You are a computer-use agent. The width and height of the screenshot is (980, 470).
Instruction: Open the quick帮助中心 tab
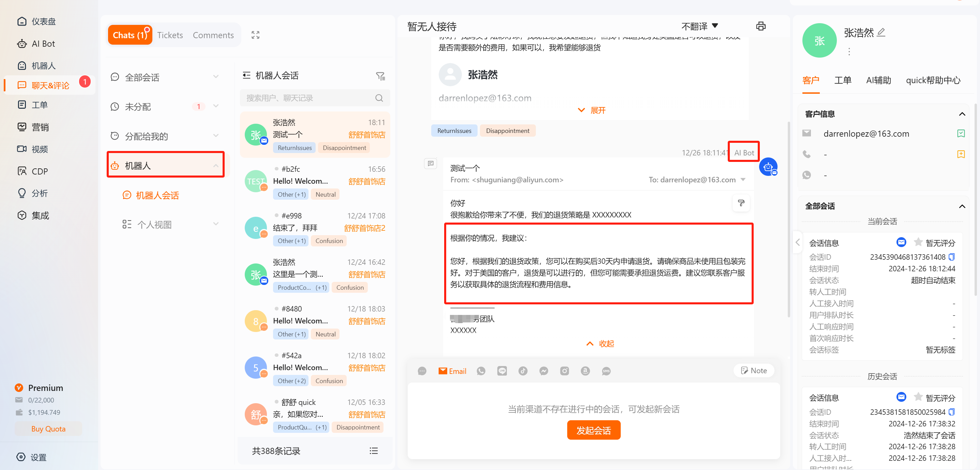pos(933,80)
